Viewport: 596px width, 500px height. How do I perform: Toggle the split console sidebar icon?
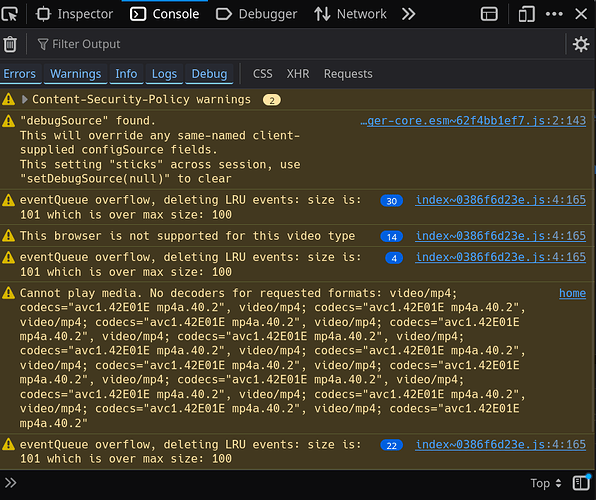pos(581,483)
